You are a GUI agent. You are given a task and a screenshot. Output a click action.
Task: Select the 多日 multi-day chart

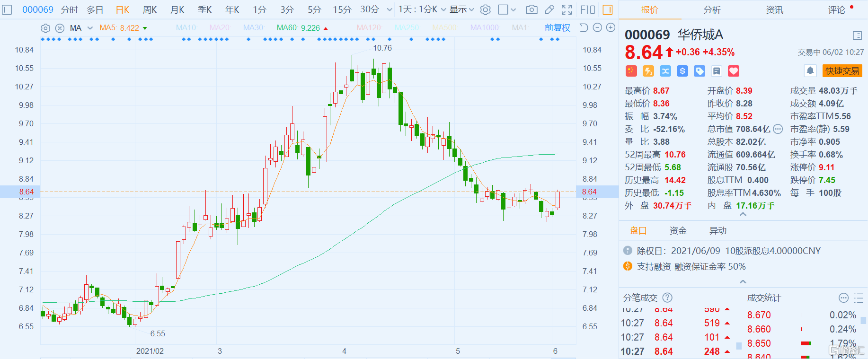(95, 9)
